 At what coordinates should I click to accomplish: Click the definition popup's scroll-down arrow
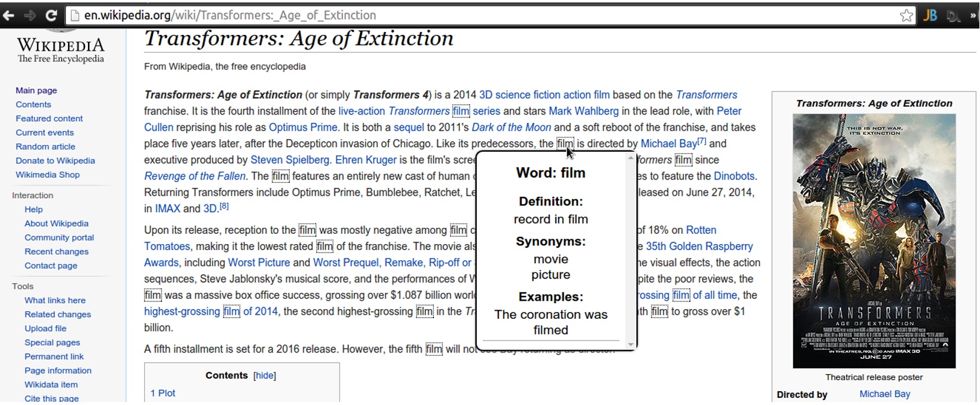click(x=631, y=344)
